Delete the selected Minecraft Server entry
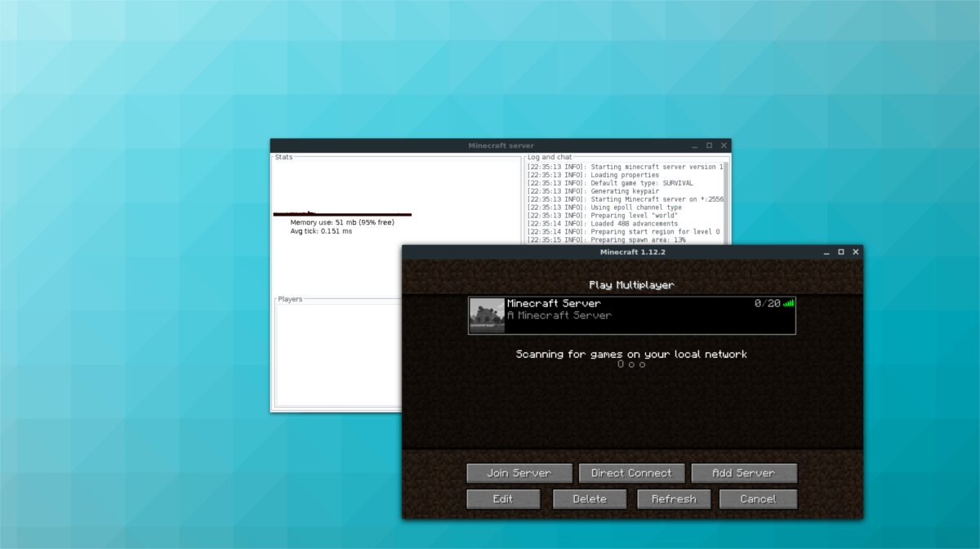The height and width of the screenshot is (549, 980). tap(590, 499)
